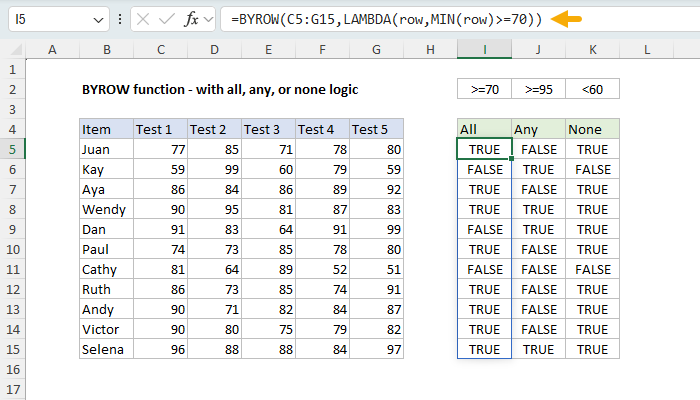Select column G header

coord(377,50)
